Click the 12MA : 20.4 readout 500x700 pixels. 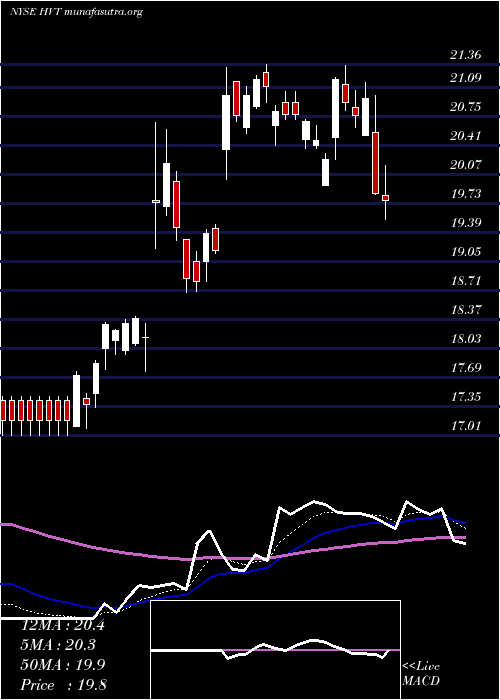coord(63,625)
